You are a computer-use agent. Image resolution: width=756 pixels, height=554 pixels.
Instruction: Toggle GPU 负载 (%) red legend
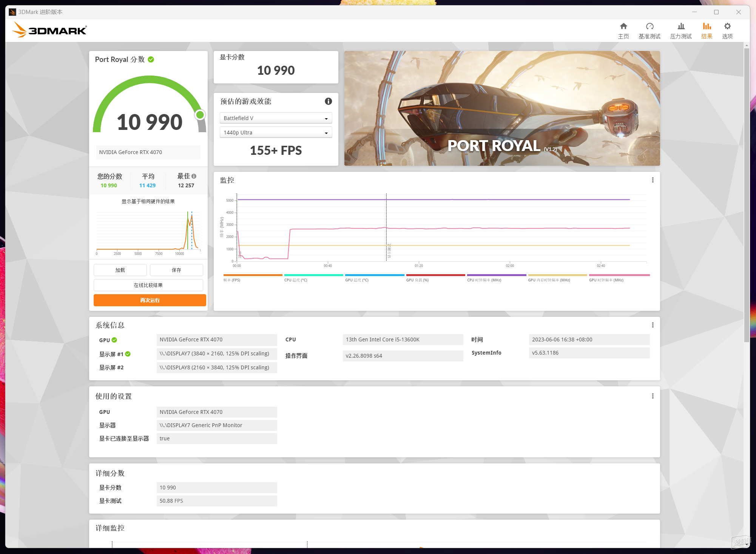435,278
